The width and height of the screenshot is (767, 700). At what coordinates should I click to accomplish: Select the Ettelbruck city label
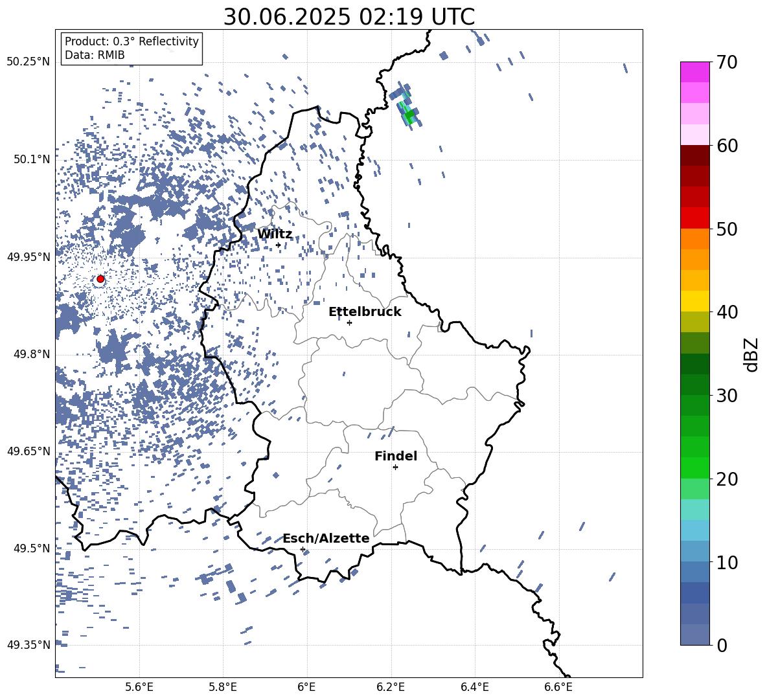(x=365, y=312)
